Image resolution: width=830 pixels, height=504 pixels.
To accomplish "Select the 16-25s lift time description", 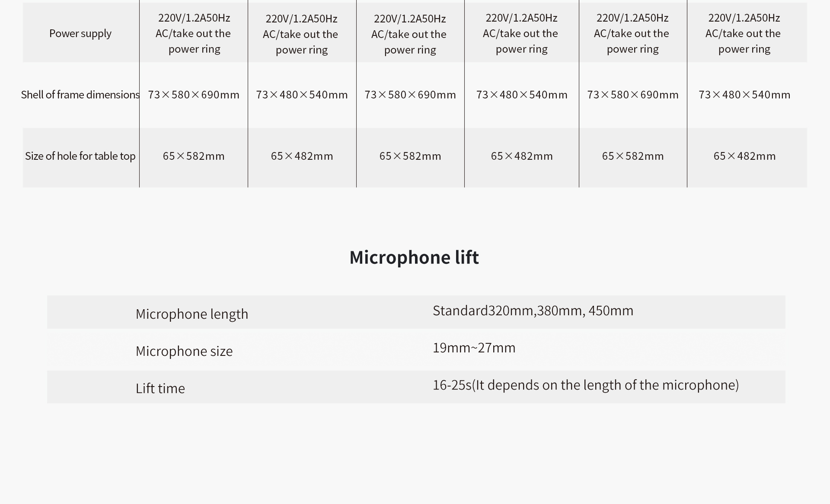I will click(x=586, y=385).
